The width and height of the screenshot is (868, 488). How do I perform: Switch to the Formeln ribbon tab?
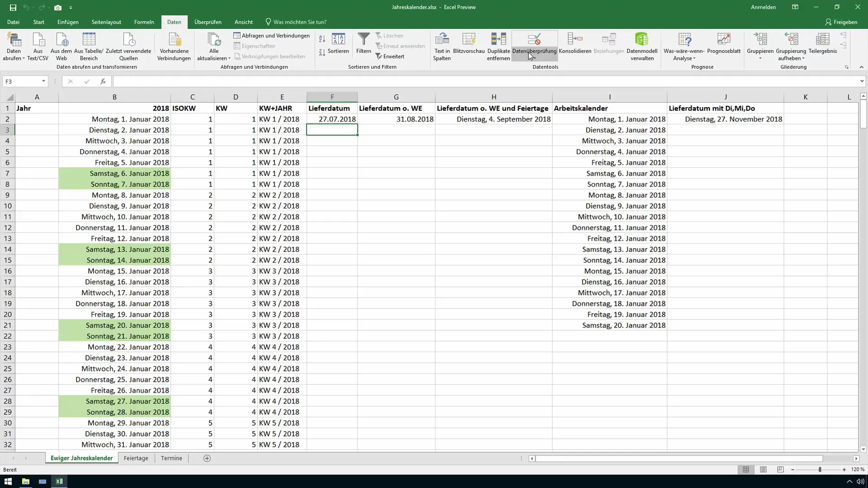point(144,22)
